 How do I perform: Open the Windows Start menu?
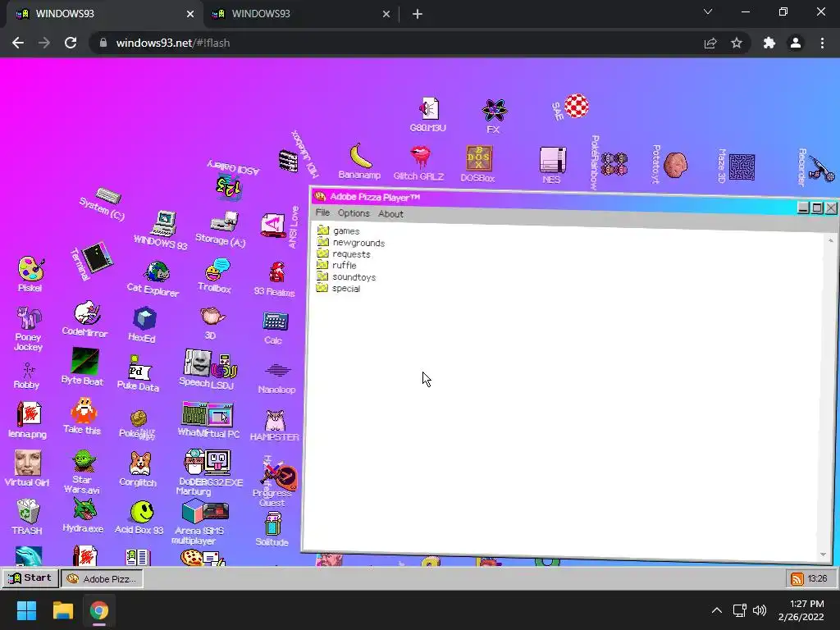pos(26,610)
